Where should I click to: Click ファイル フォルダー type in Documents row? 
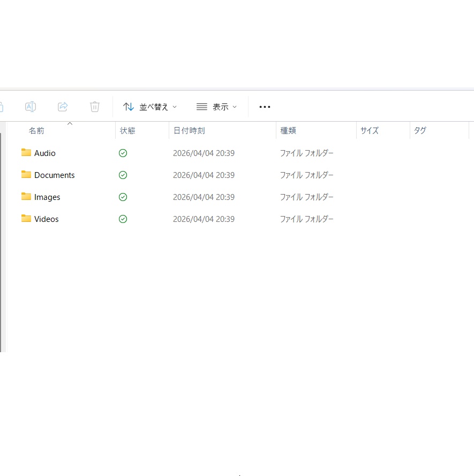tap(306, 175)
